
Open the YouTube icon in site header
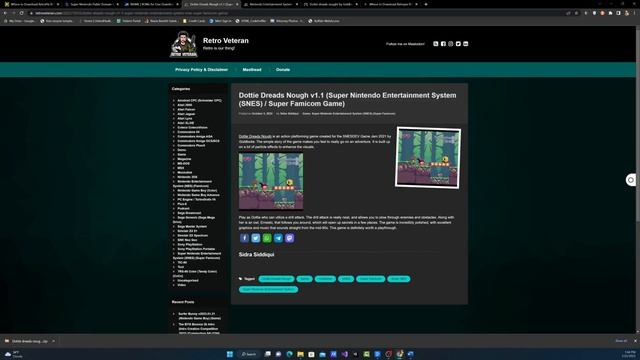(x=465, y=44)
